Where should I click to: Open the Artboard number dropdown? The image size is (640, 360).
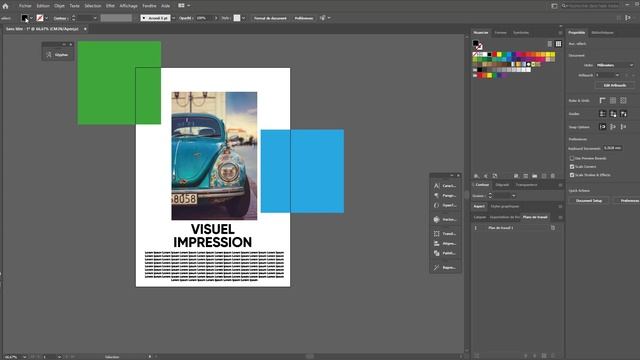tap(607, 75)
